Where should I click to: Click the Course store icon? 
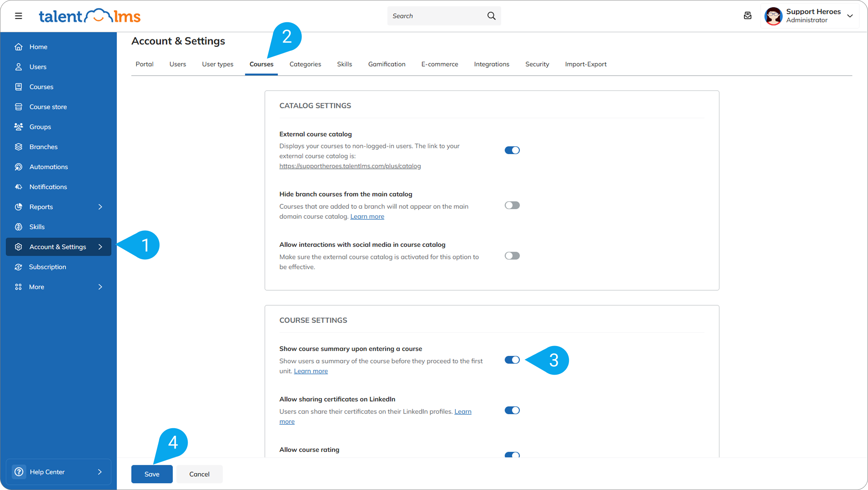click(x=18, y=107)
